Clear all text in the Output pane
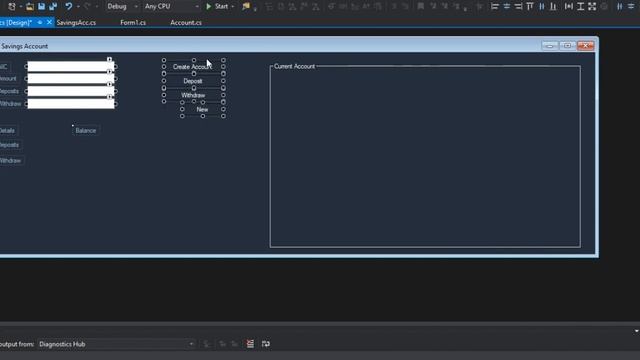The width and height of the screenshot is (640, 360). [x=250, y=344]
